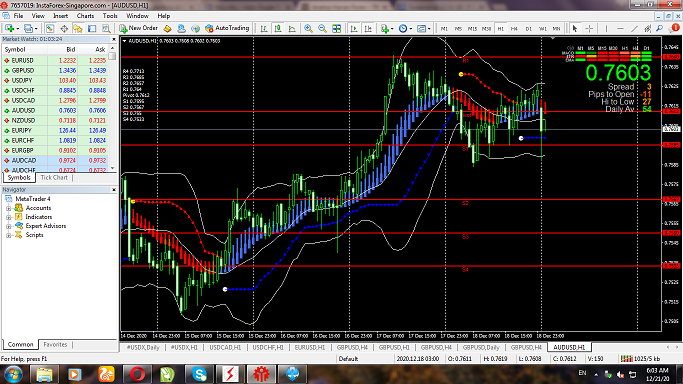Open the File menu
The image size is (683, 384).
tap(18, 16)
